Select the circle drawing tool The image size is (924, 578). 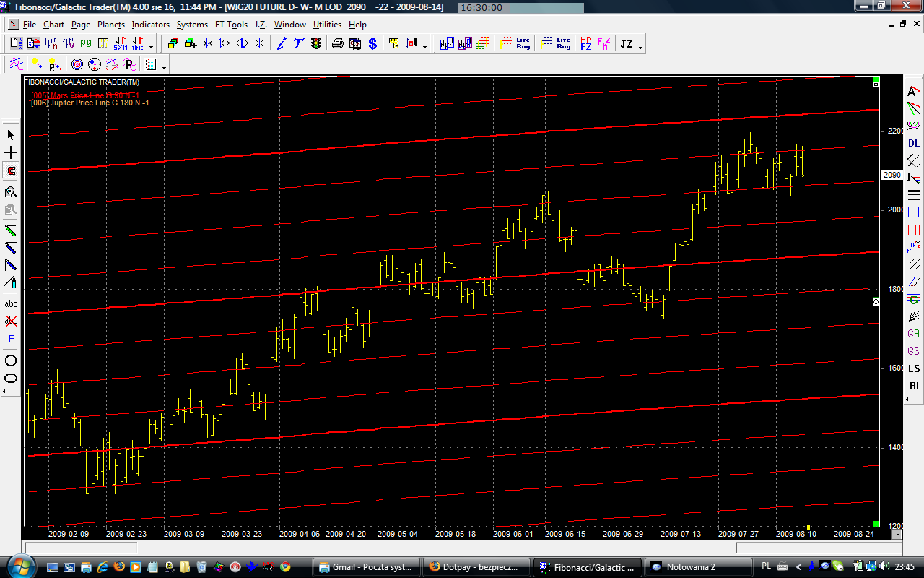[11, 361]
